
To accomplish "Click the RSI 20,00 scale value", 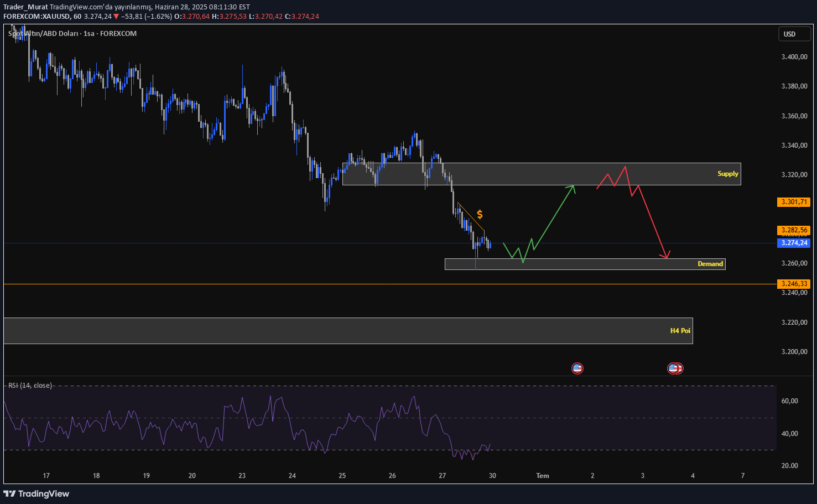I will click(x=789, y=466).
